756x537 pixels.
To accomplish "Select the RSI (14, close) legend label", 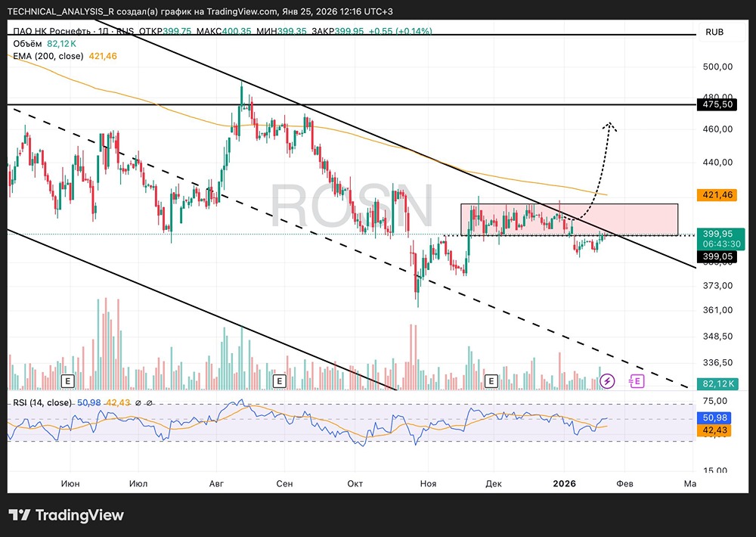I will click(x=42, y=402).
